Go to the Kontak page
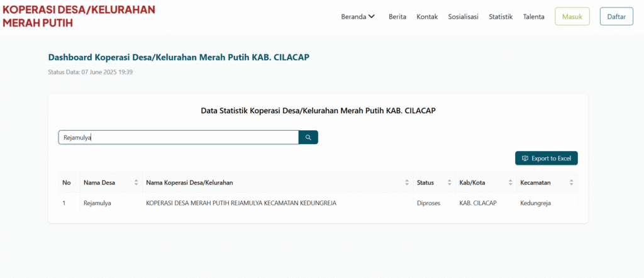The image size is (644, 278). tap(427, 17)
